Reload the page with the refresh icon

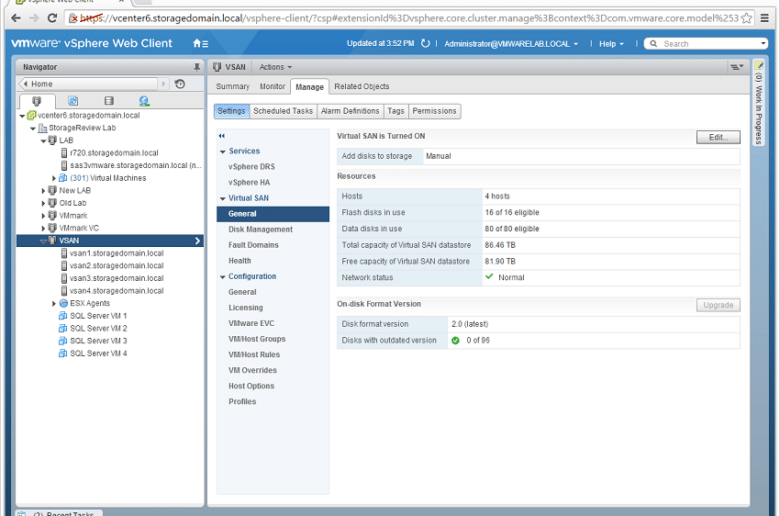tap(52, 18)
